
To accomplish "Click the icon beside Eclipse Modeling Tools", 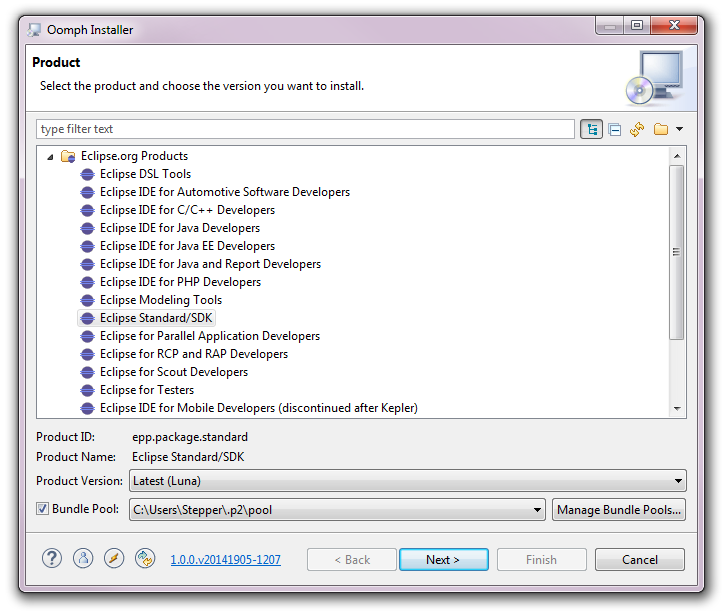I will point(87,300).
